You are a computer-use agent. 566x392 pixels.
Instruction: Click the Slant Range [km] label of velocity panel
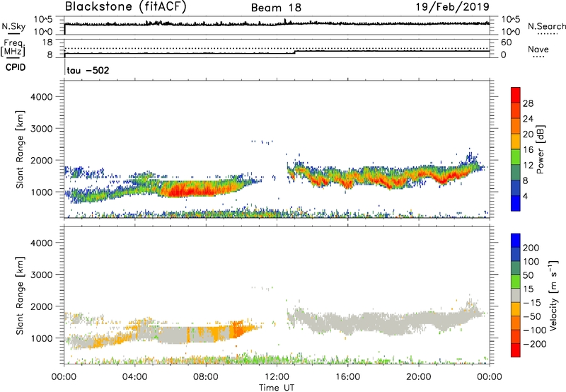20,295
